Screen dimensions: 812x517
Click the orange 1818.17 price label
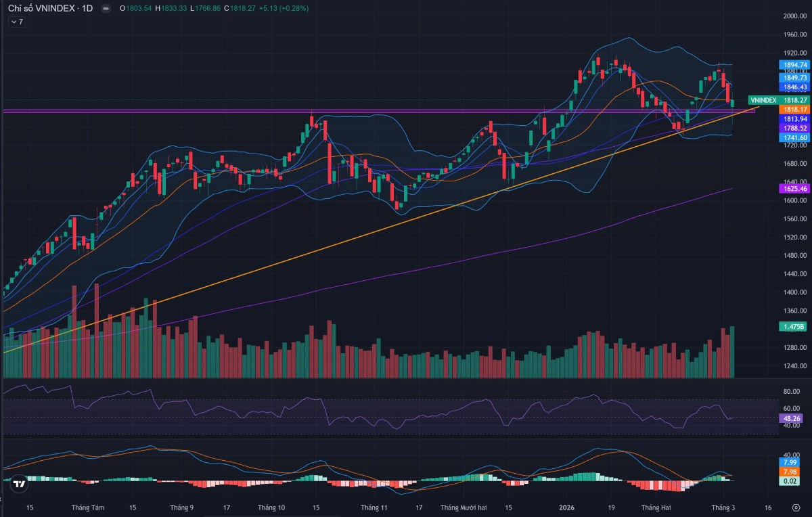click(792, 109)
